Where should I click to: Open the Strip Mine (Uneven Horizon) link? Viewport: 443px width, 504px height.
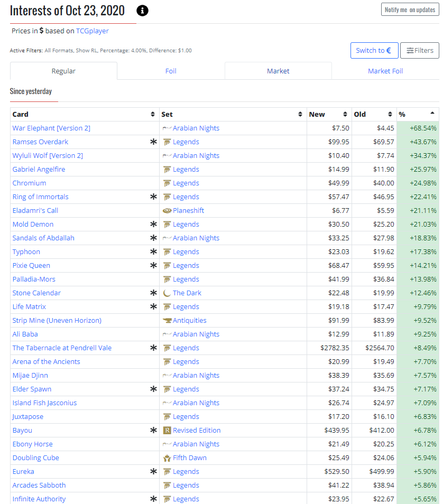(57, 321)
